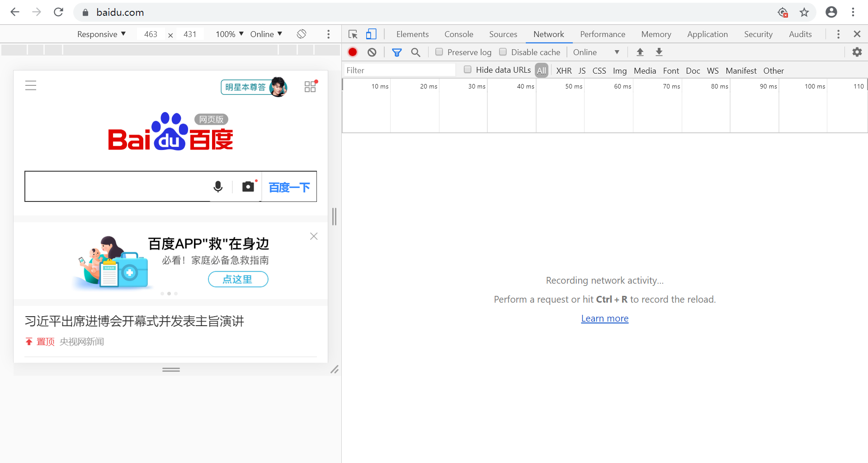Filter requests by Media

[645, 71]
